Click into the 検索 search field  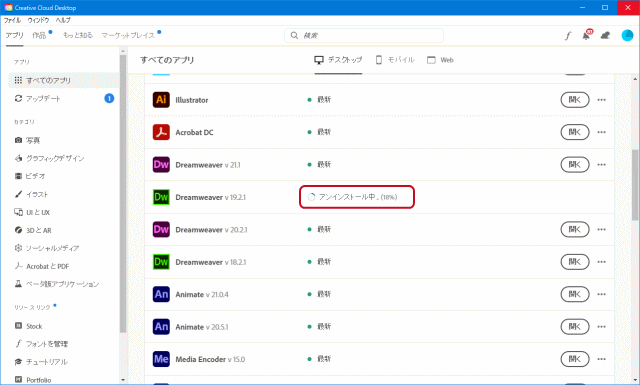(364, 36)
